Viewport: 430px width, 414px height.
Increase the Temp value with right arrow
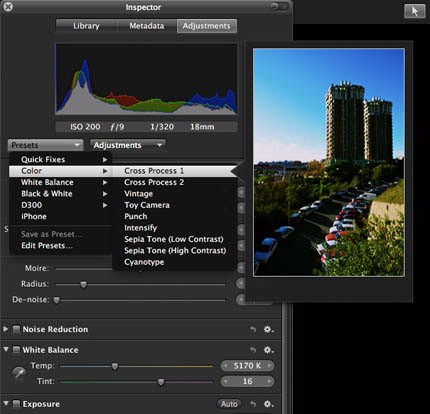pyautogui.click(x=269, y=366)
